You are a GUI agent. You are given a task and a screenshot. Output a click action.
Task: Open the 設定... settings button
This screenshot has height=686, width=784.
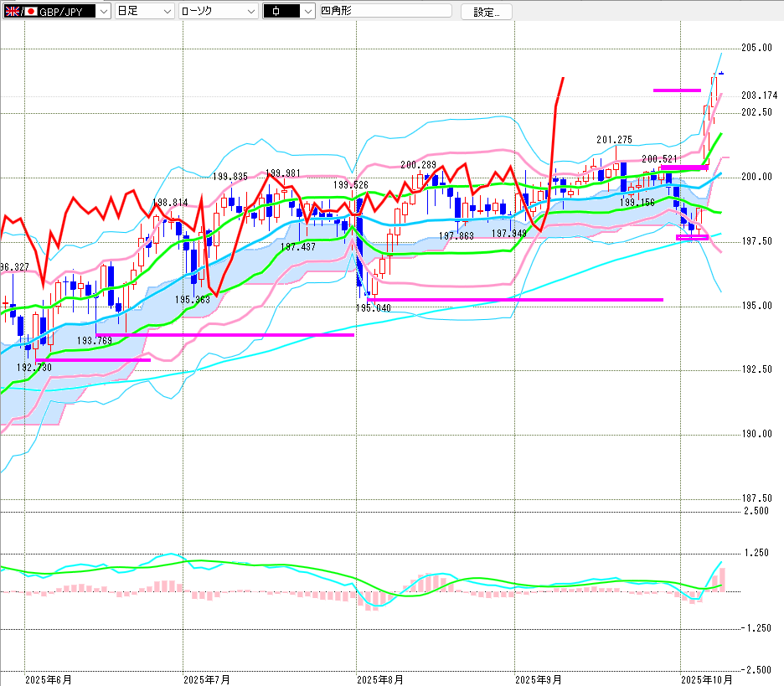(487, 12)
